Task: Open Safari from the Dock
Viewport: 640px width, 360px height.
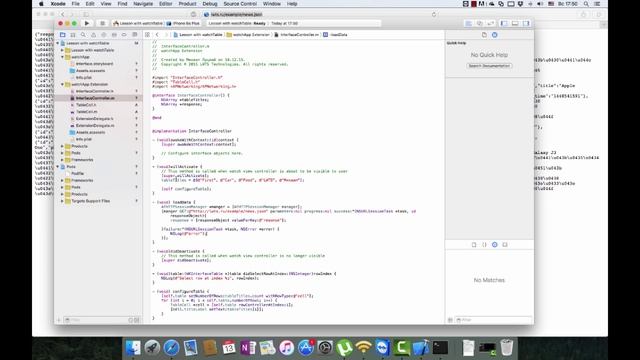Action: coord(171,347)
